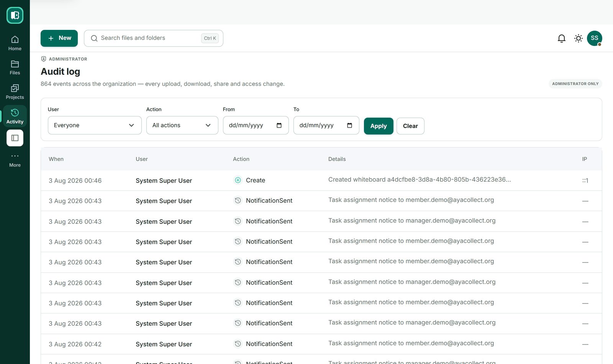
Task: Click the New button
Action: tap(59, 38)
